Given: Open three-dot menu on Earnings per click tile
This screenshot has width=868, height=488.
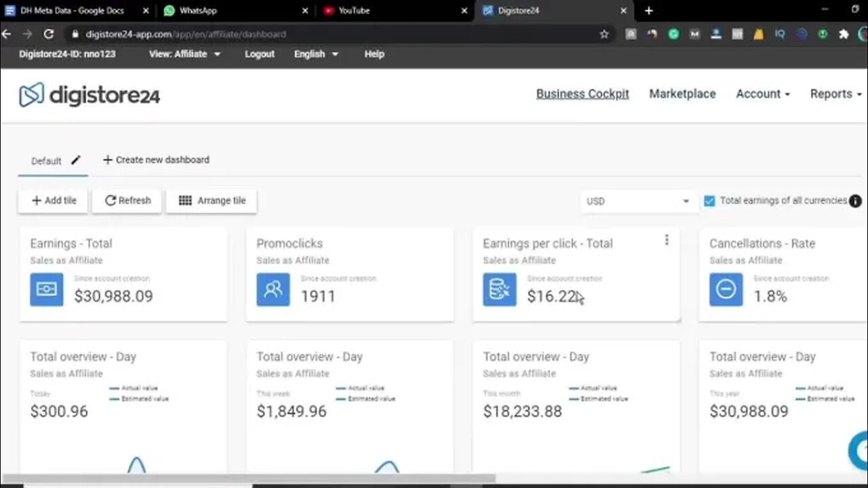Looking at the screenshot, I should coord(667,240).
